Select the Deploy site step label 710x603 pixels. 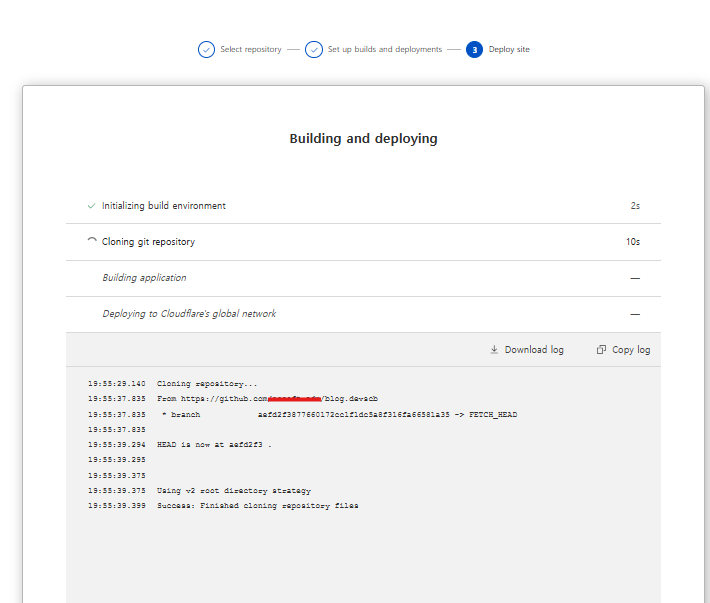[x=509, y=49]
